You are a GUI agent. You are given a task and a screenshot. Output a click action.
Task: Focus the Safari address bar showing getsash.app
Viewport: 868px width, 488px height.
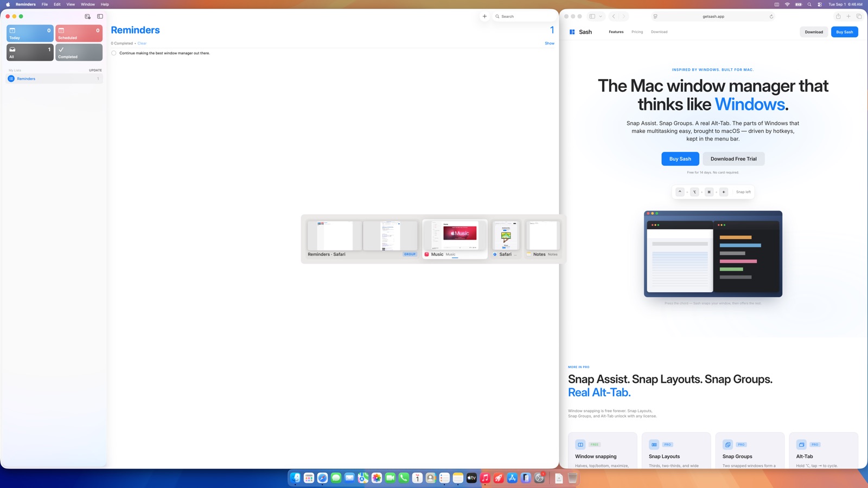713,16
